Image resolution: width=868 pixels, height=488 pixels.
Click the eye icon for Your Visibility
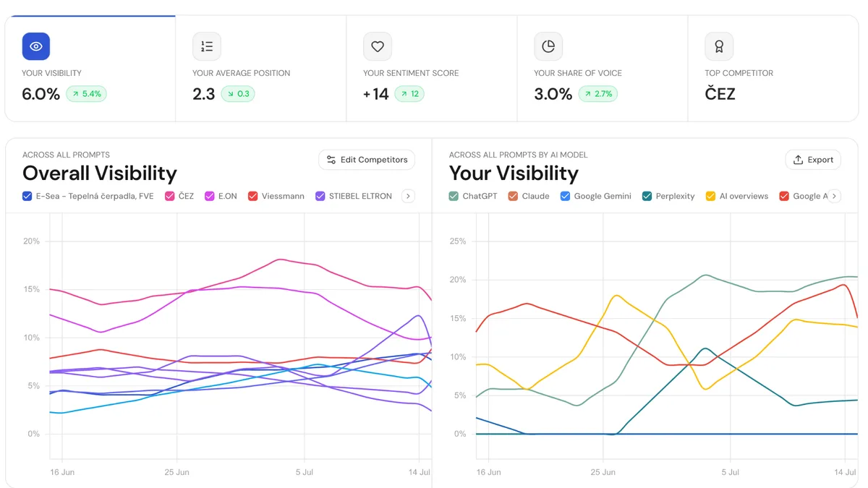36,46
